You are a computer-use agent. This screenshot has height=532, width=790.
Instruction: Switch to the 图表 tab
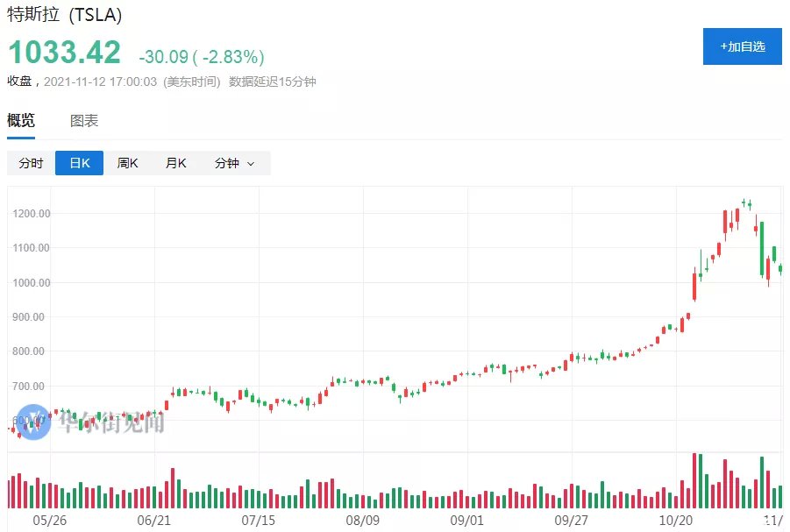[84, 120]
